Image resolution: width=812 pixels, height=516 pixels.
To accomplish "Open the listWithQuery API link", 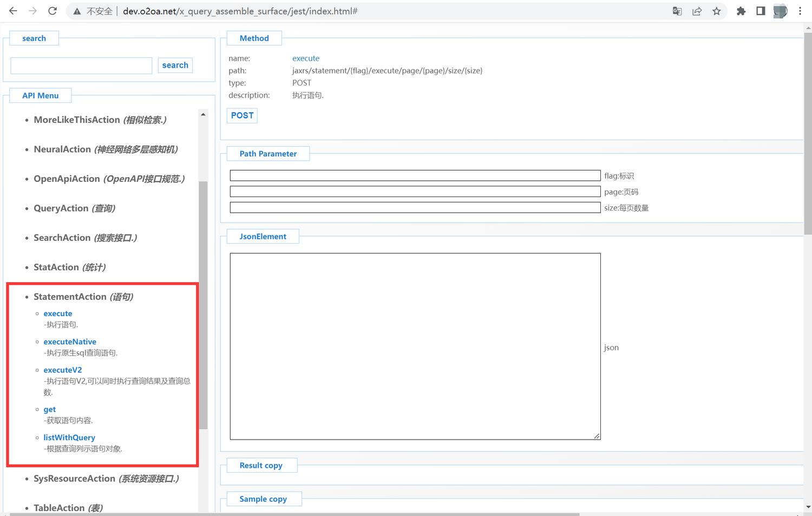I will pos(69,437).
